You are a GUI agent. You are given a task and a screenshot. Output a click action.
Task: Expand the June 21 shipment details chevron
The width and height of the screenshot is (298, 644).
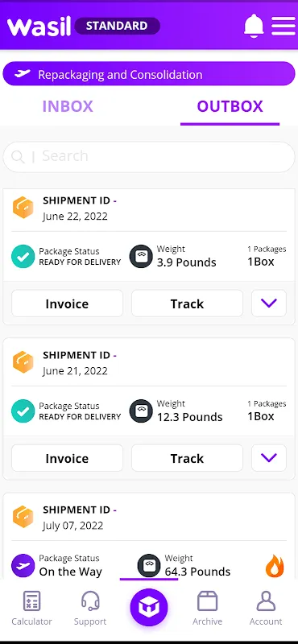pos(269,457)
